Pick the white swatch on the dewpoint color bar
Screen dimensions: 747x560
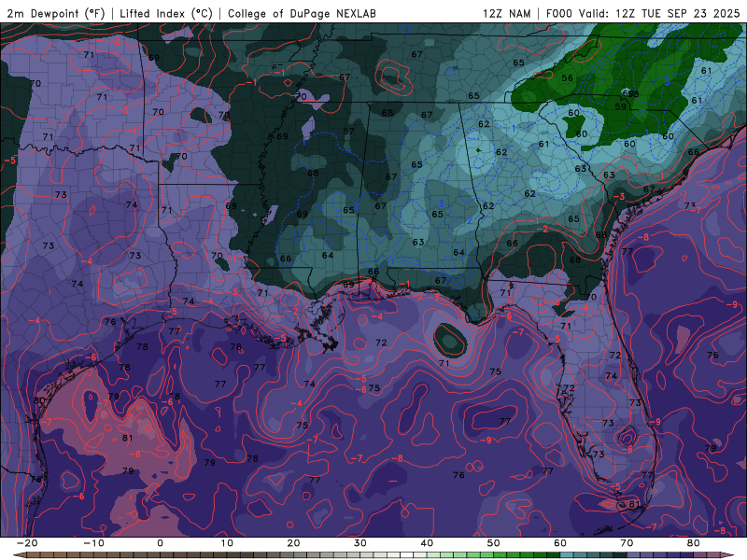tap(407, 555)
